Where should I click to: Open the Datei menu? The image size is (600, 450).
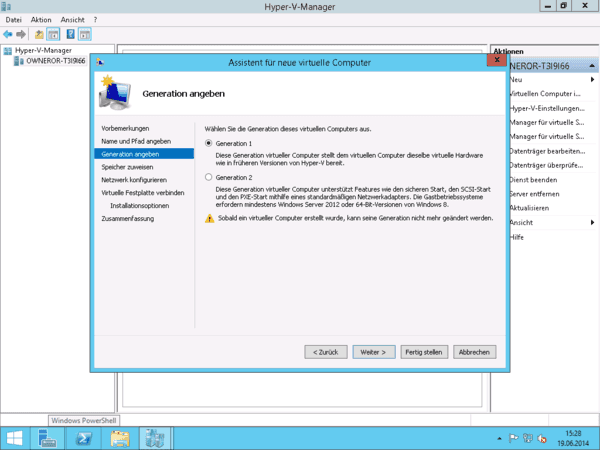[x=13, y=20]
